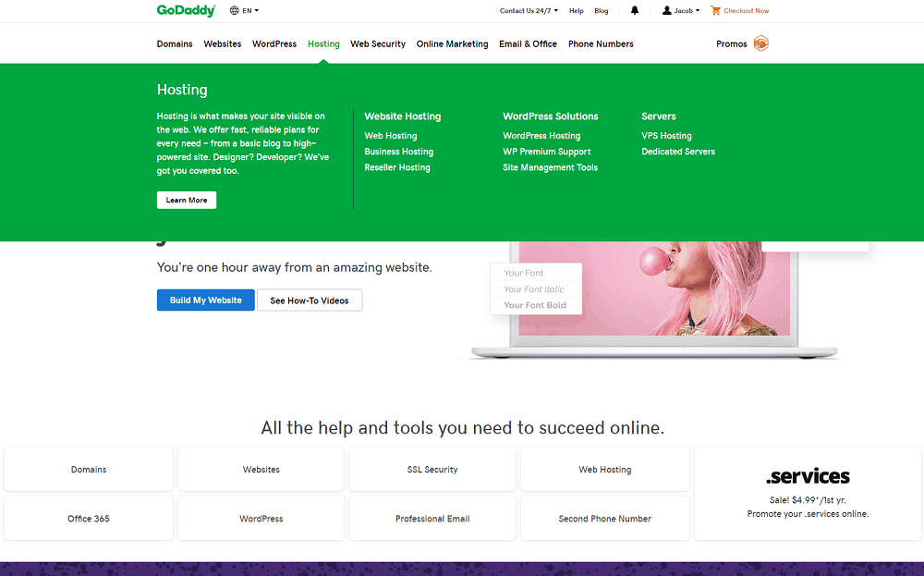This screenshot has width=924, height=576.
Task: Open Web Hosting in Hosting menu
Action: pyautogui.click(x=391, y=136)
